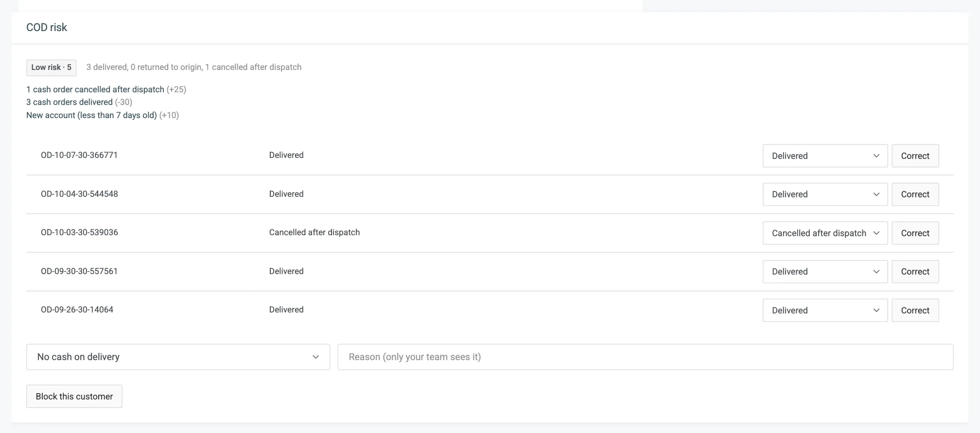Click Correct for order OD-09-30-30-557561
Viewport: 980px width, 433px height.
[915, 272]
